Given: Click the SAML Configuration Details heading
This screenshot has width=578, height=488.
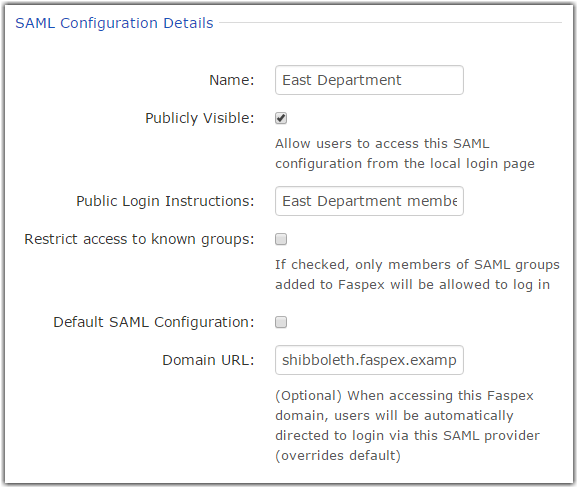Looking at the screenshot, I should click(114, 23).
